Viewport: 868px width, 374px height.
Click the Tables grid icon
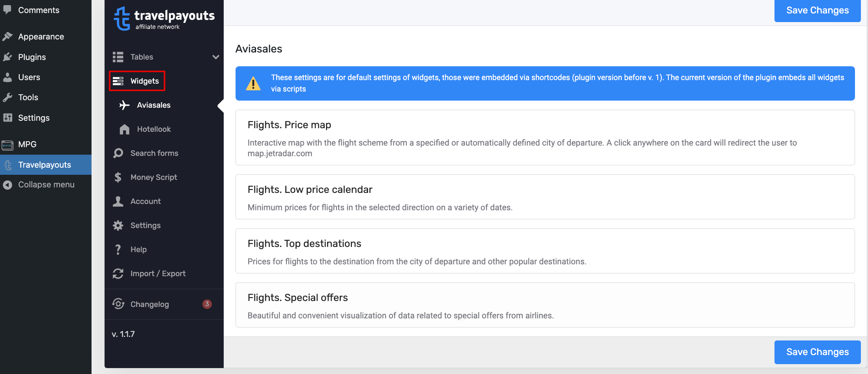click(x=118, y=57)
